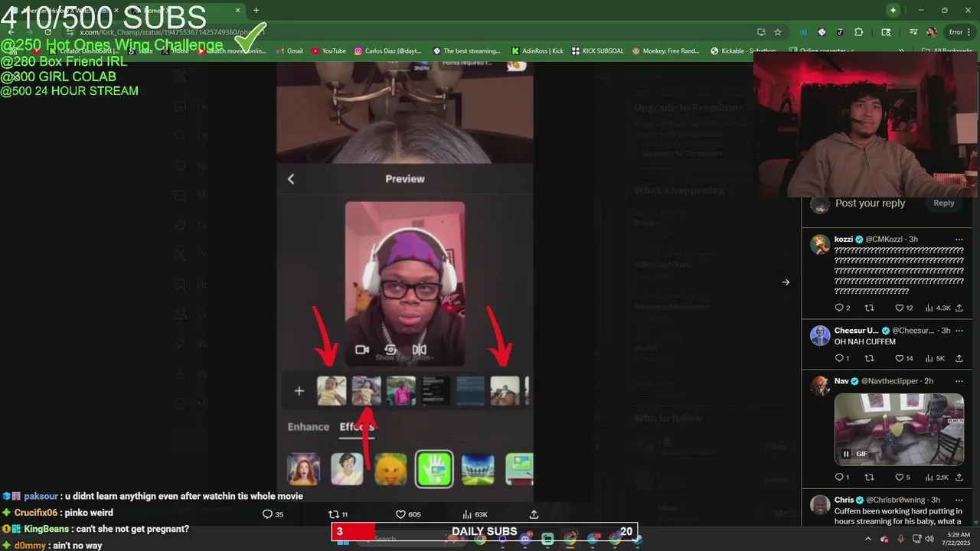
Task: Reply to Cheesur's OH NAH CUFFEM comment
Action: click(842, 358)
